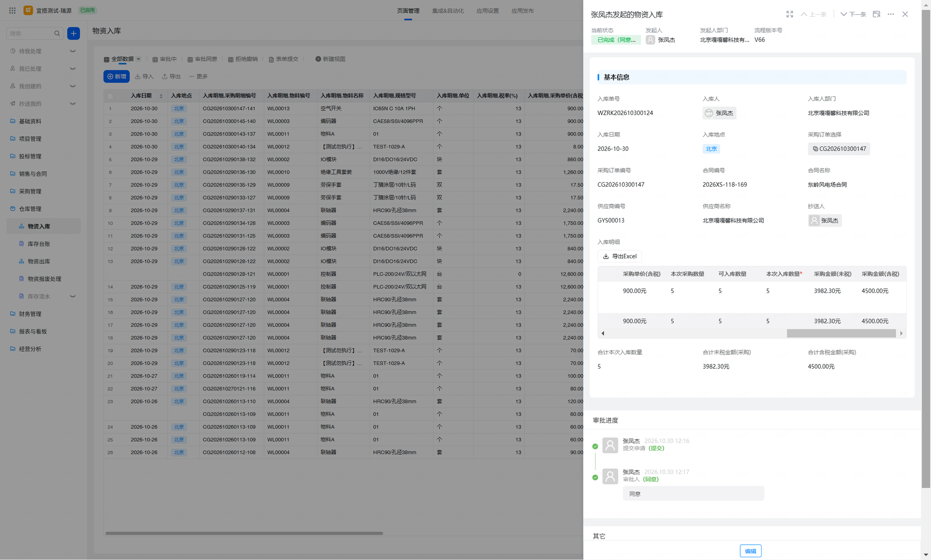Open linked purchase order CG202610300147
The width and height of the screenshot is (931, 560).
point(839,149)
